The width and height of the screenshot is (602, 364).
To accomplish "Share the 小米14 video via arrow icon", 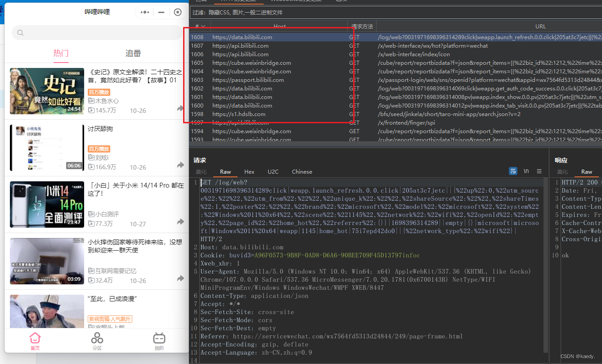I will [x=180, y=222].
